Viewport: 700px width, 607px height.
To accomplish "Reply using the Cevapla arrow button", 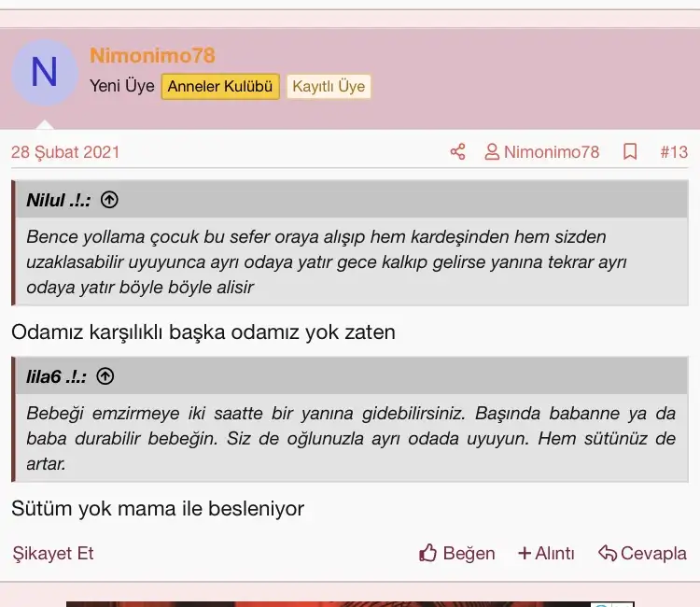I will click(642, 554).
